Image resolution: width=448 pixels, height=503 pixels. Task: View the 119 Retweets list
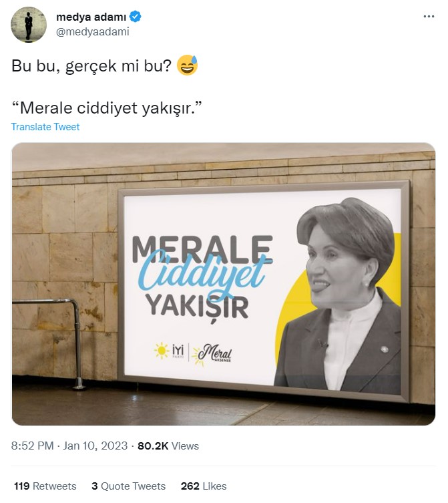pyautogui.click(x=45, y=486)
